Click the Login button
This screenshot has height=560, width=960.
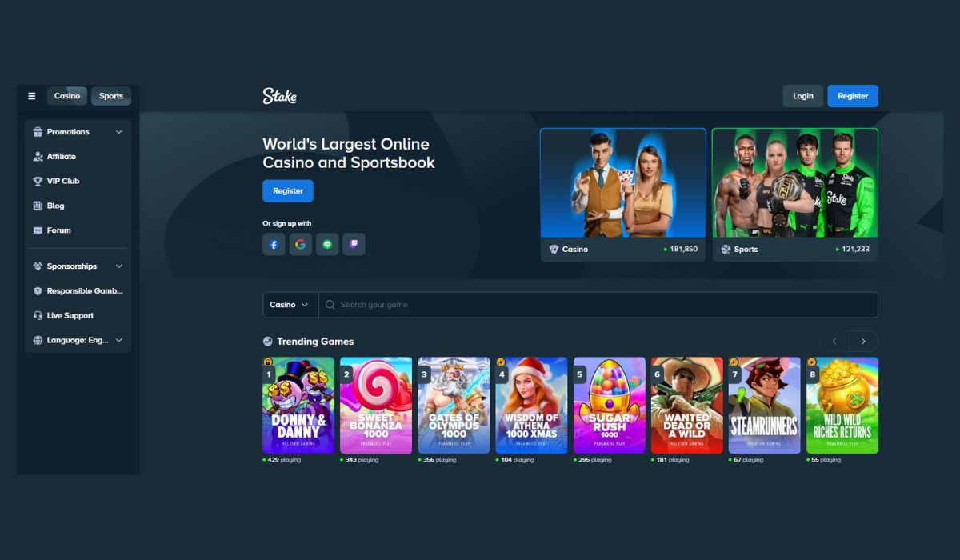(x=802, y=96)
